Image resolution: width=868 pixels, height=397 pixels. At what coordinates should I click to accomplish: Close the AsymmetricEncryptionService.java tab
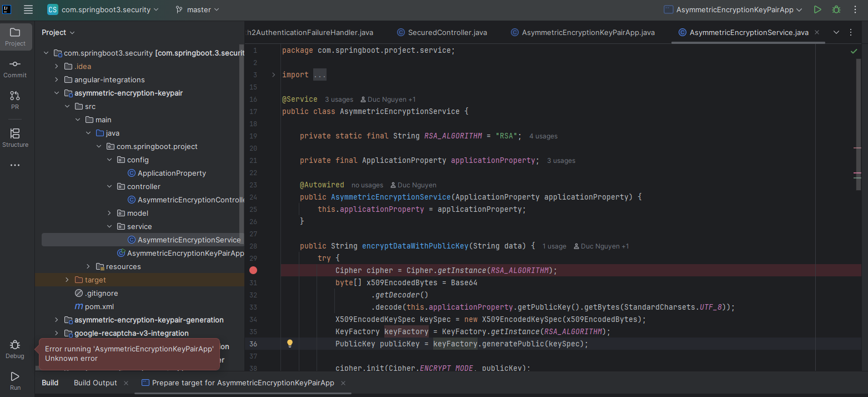tap(818, 32)
